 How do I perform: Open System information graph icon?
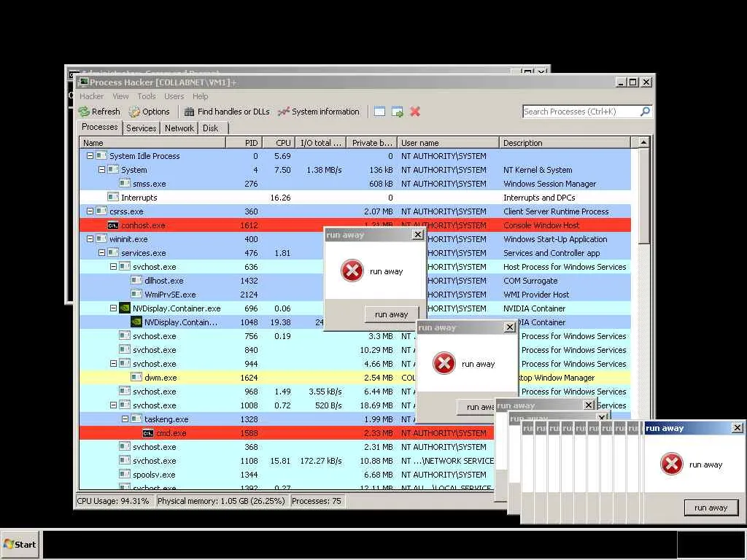pyautogui.click(x=284, y=112)
